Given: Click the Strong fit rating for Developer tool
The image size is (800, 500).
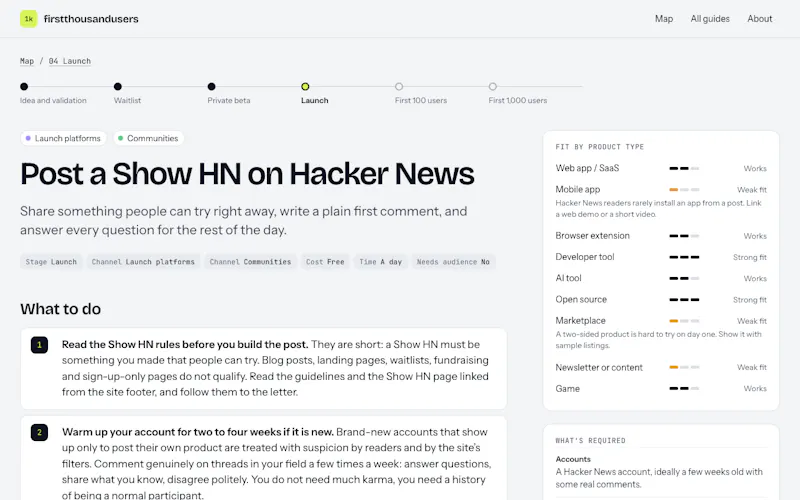Looking at the screenshot, I should click(x=749, y=257).
